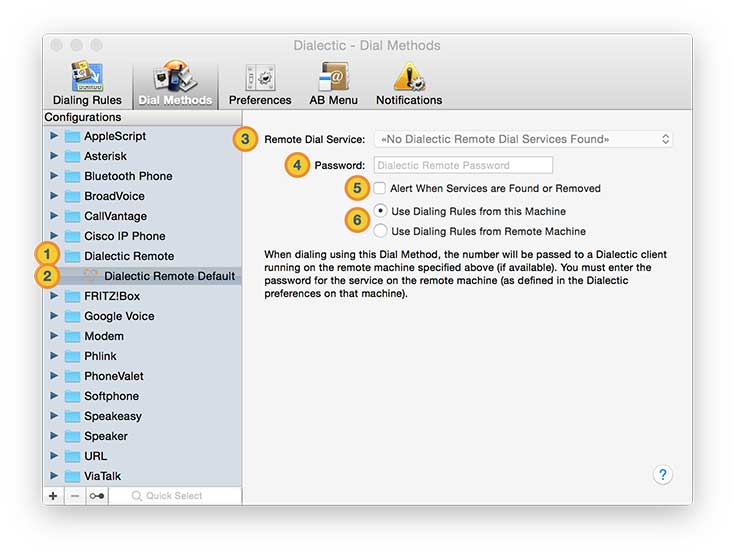Open the Preferences toolbar icon
This screenshot has width=734, height=555.
pyautogui.click(x=260, y=84)
